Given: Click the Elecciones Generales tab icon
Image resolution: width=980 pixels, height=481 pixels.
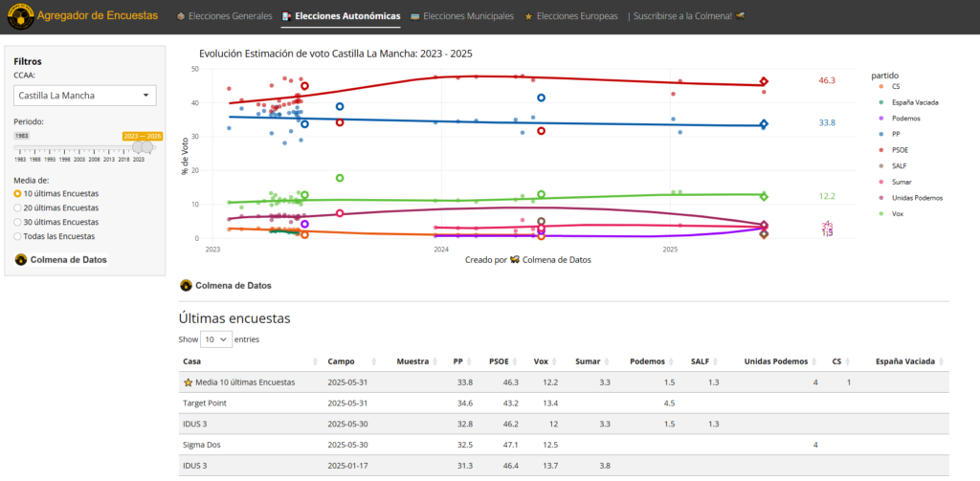Looking at the screenshot, I should pyautogui.click(x=182, y=17).
